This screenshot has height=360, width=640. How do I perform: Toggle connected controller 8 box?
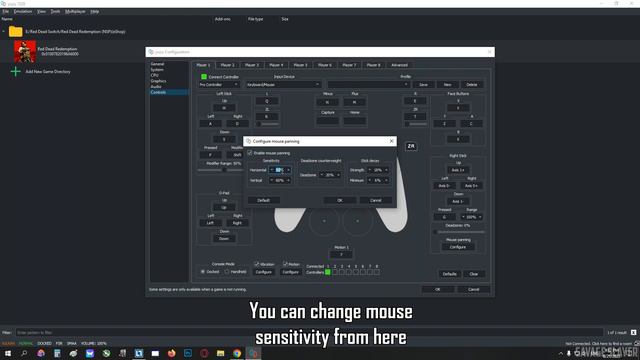(x=377, y=272)
